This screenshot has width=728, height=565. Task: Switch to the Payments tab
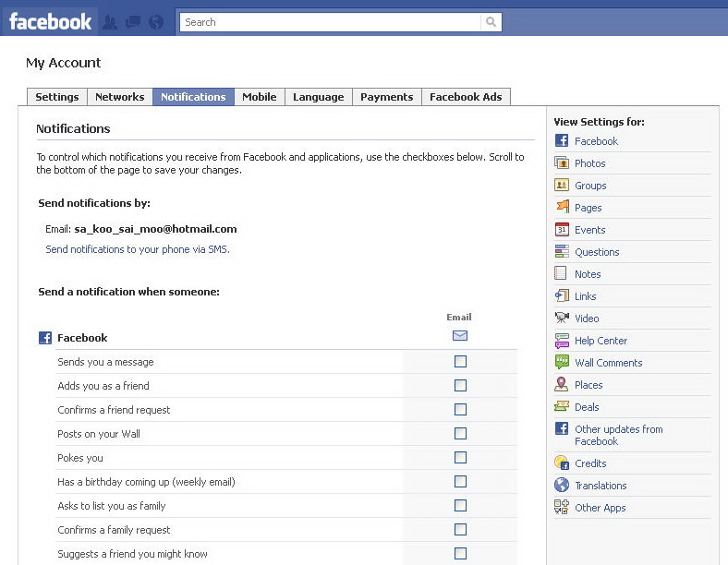pyautogui.click(x=387, y=97)
